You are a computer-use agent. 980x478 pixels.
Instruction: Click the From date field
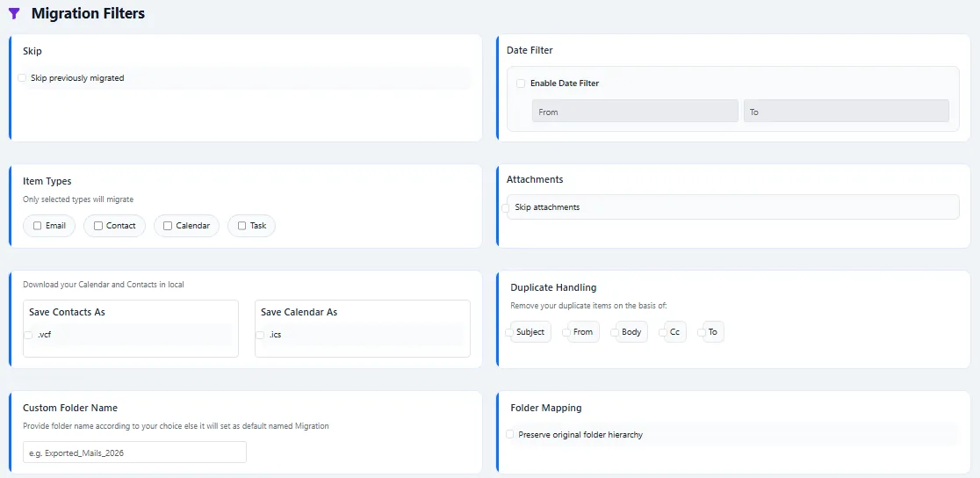tap(634, 112)
